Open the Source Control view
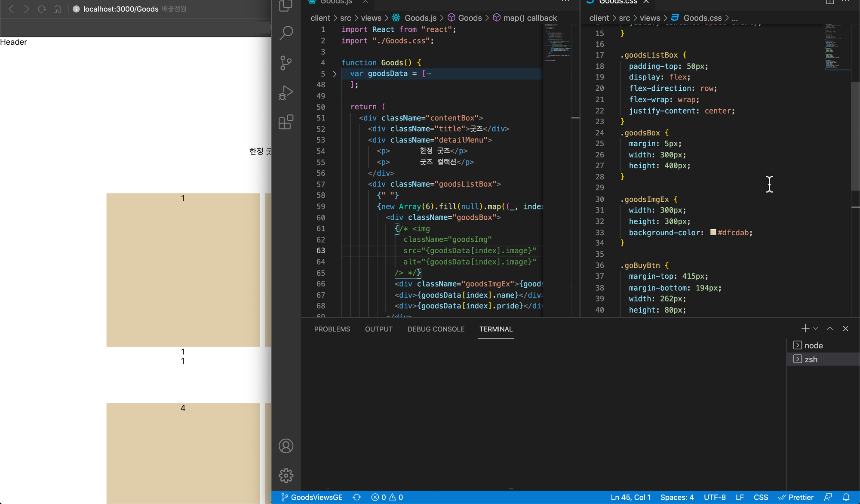Screen dimensions: 860x504 tap(286, 63)
